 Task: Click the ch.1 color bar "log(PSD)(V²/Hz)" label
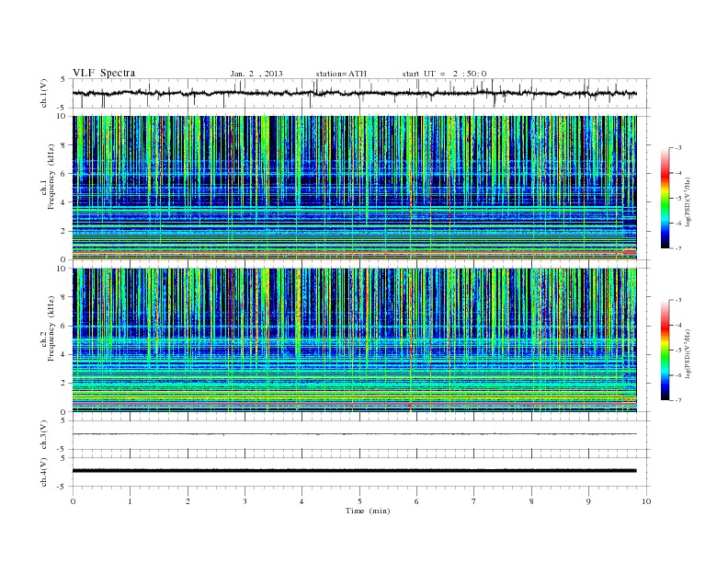688,201
